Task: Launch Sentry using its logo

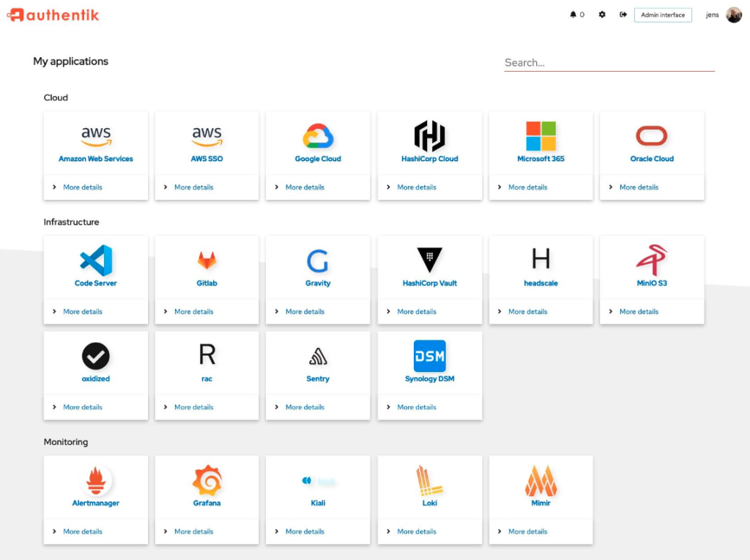Action: 318,356
